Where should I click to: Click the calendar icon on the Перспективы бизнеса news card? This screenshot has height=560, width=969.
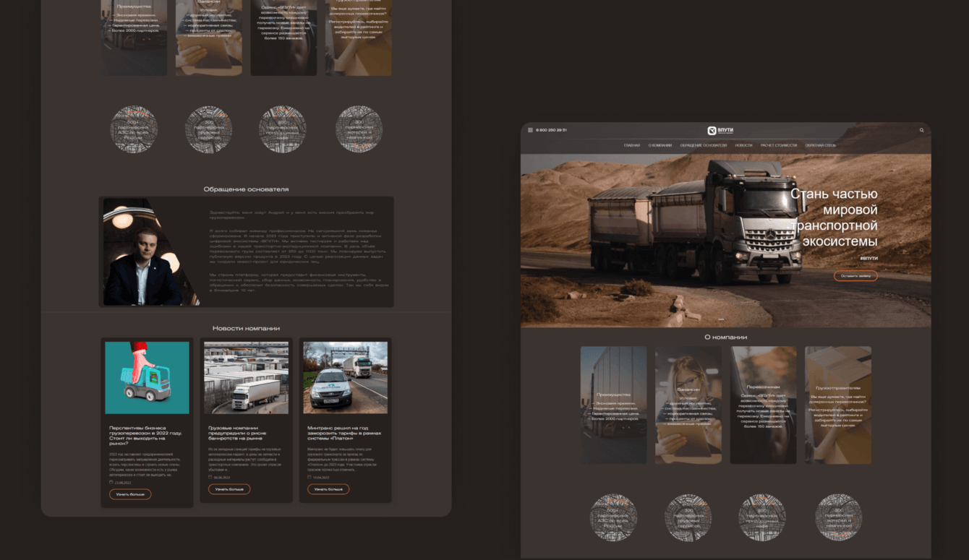(111, 482)
